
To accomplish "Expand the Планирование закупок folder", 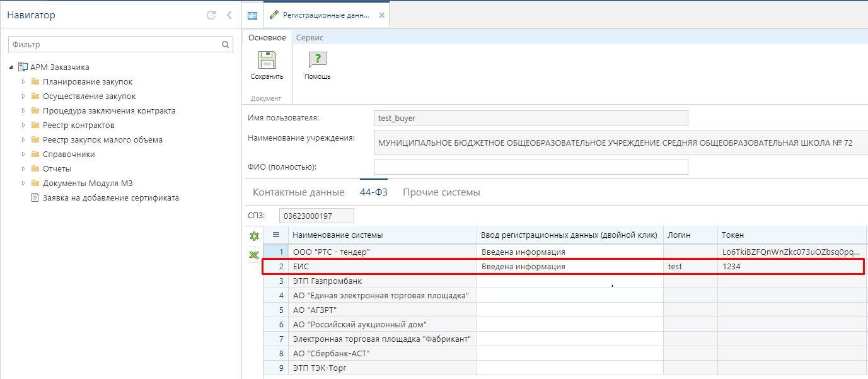I will tap(24, 82).
